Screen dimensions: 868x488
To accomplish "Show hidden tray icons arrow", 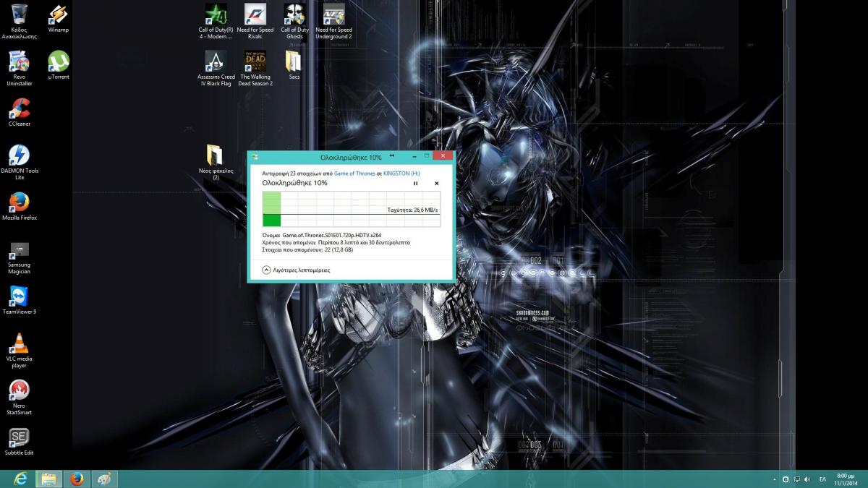I will tap(775, 479).
